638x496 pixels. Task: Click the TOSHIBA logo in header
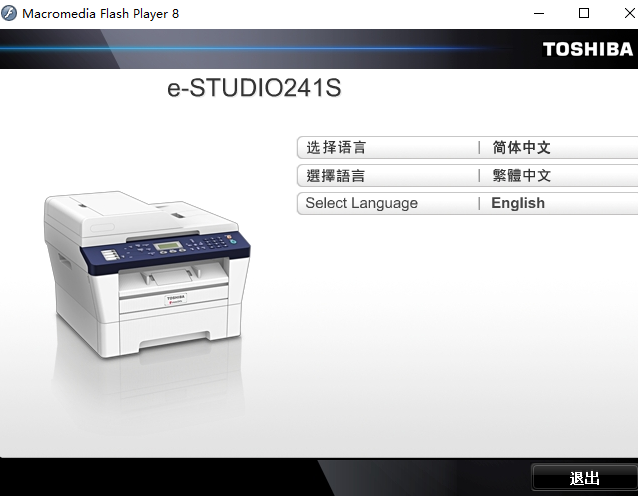point(588,49)
